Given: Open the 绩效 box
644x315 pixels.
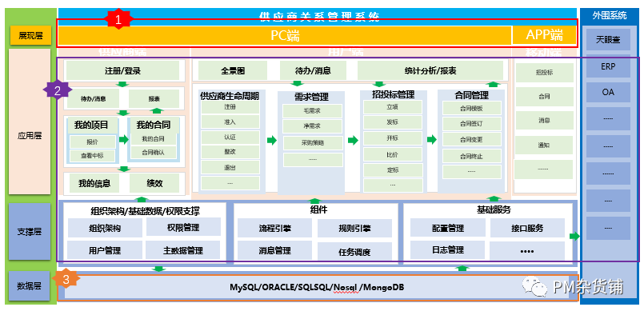Looking at the screenshot, I should coord(154,183).
